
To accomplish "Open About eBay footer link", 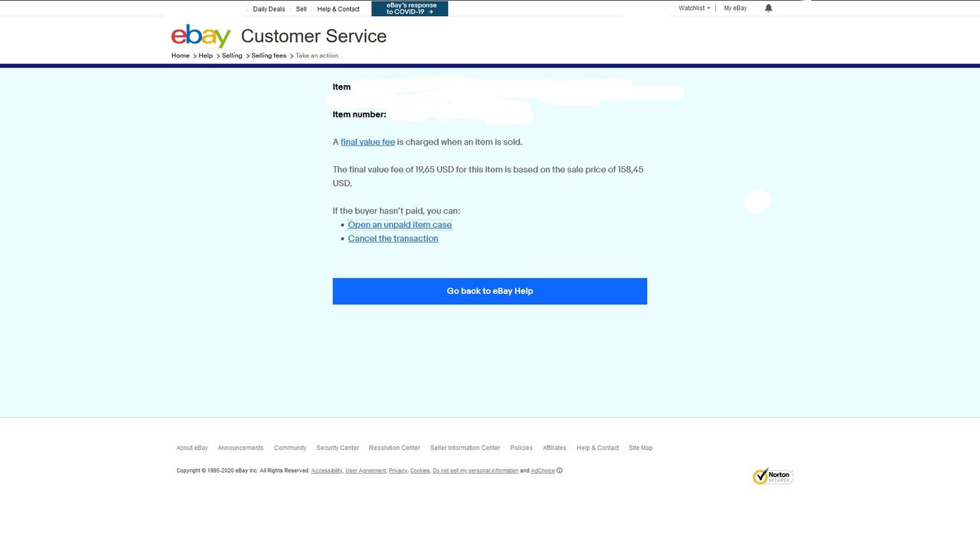I will click(192, 448).
